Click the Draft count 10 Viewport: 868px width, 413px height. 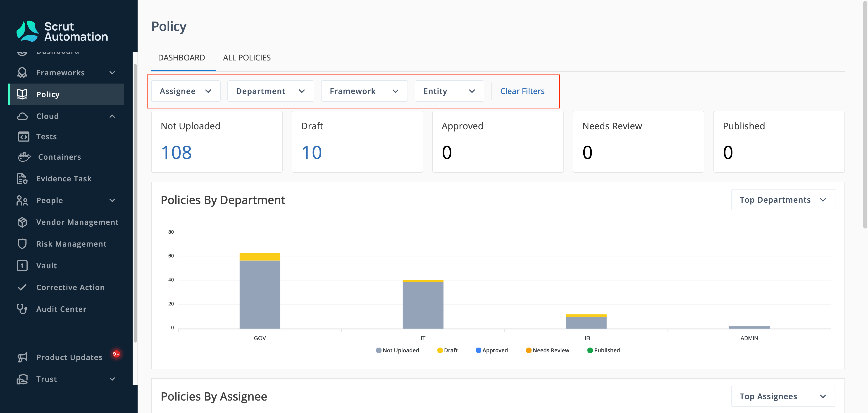[312, 152]
